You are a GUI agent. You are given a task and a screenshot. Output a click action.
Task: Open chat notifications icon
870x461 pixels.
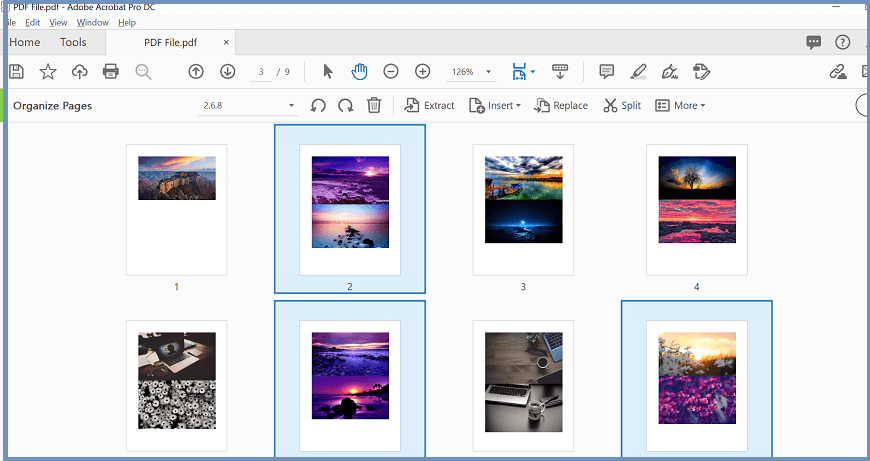[x=813, y=43]
